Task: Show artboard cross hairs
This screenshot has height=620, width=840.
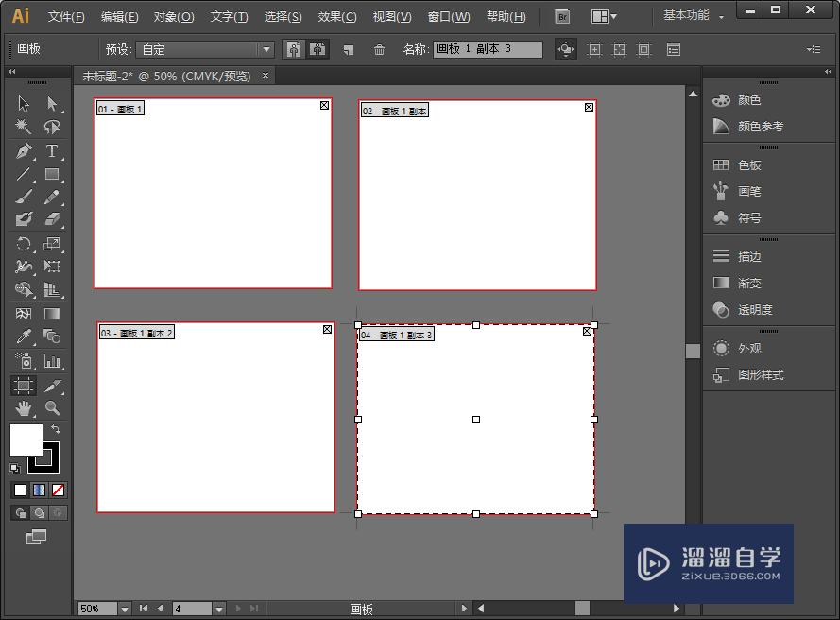Action: coord(619,50)
